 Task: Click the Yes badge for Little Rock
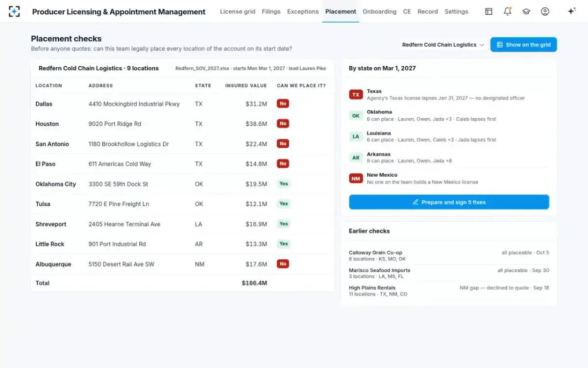click(x=284, y=244)
